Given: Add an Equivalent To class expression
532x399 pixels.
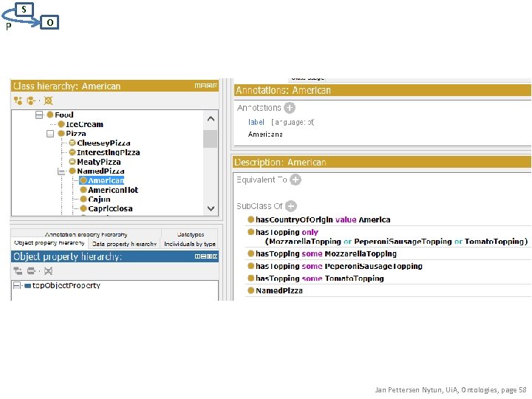Looking at the screenshot, I should tap(296, 180).
